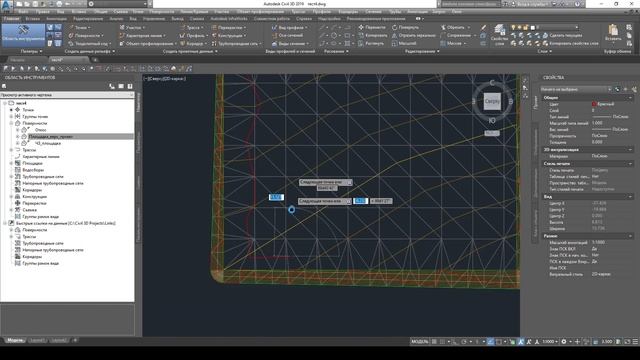The width and height of the screenshot is (640, 360).
Task: Click the red Цвет swatch in properties
Action: pos(594,104)
